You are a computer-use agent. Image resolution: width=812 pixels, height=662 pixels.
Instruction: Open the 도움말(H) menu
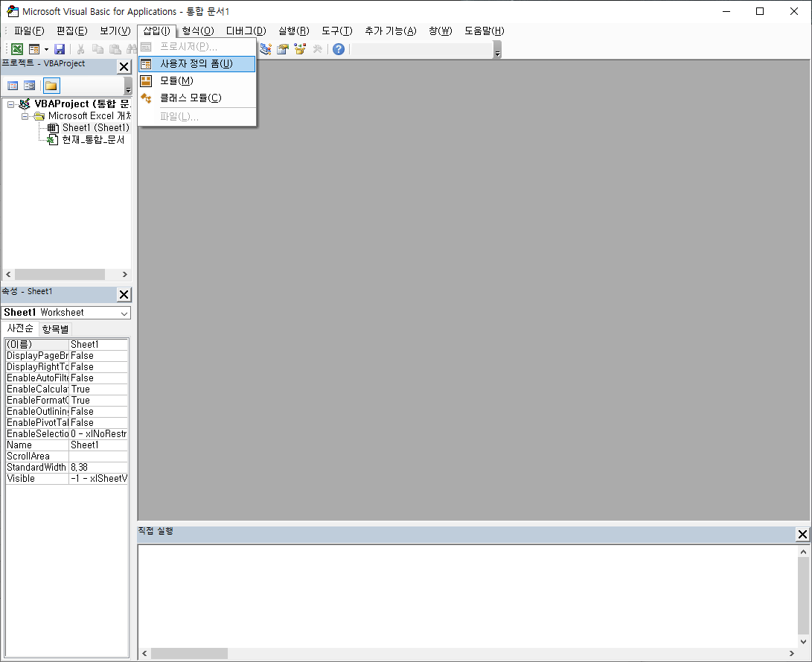pos(485,31)
